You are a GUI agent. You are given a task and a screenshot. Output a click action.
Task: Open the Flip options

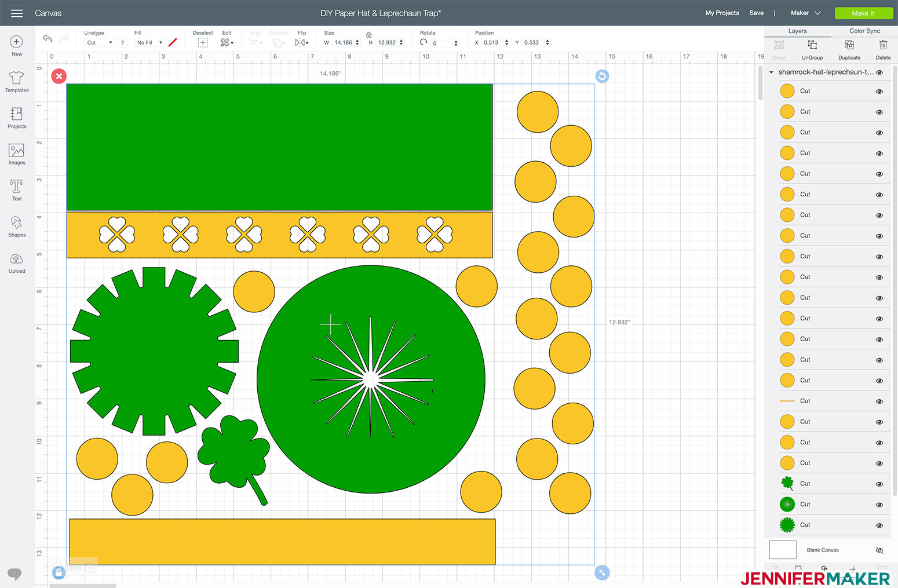pos(301,43)
